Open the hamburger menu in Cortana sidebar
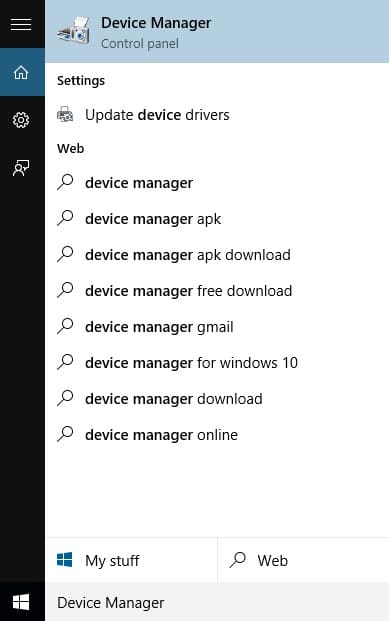Screen dimensions: 389x621 (21, 24)
